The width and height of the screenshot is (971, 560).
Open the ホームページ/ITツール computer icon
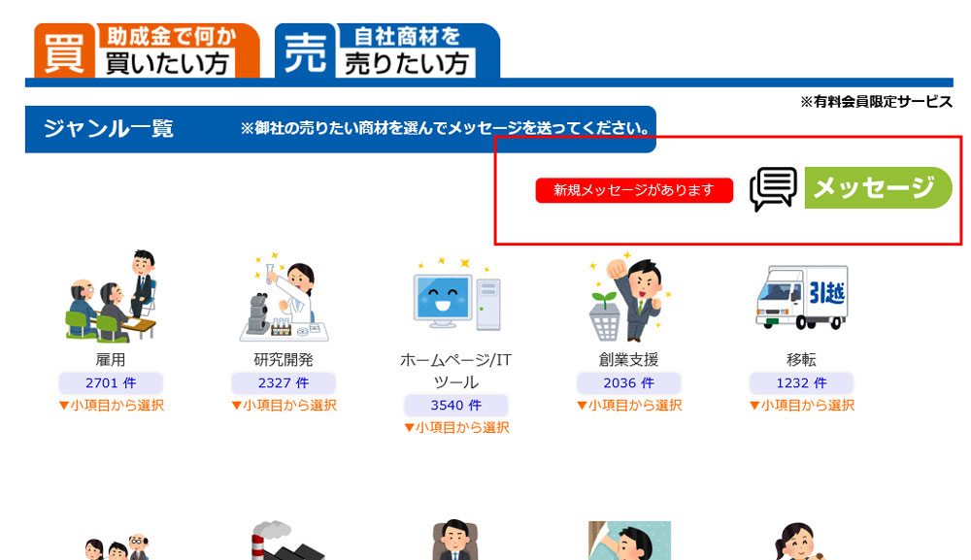[x=456, y=297]
